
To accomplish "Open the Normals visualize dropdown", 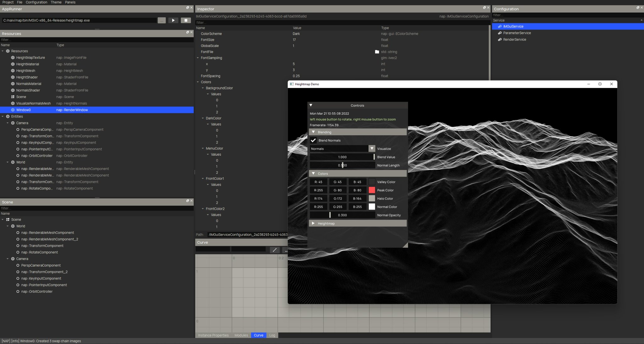I will (372, 148).
